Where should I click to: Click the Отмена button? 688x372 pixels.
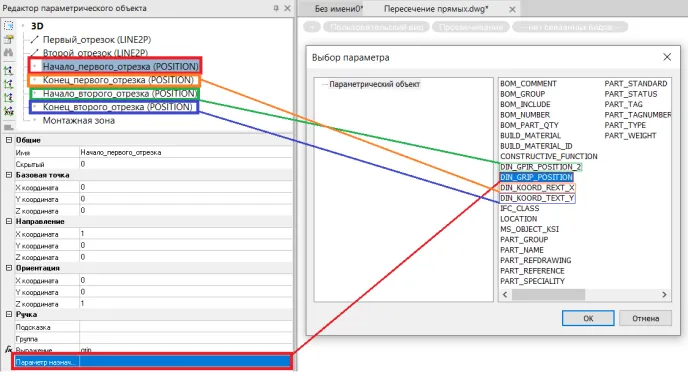coord(645,318)
